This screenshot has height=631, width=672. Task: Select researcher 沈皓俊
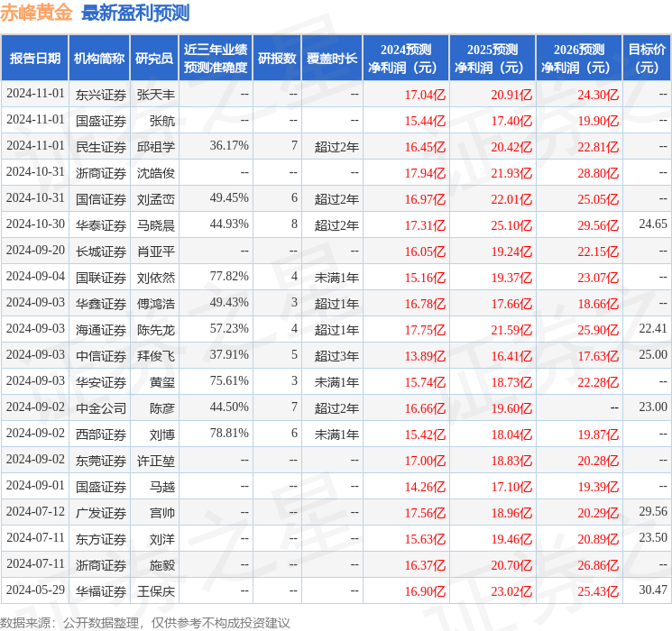[x=155, y=173]
